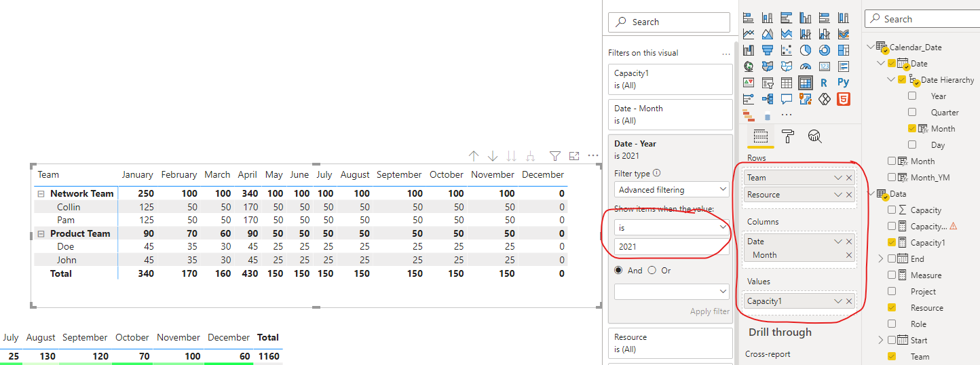Pick the slicer visual

click(x=768, y=83)
